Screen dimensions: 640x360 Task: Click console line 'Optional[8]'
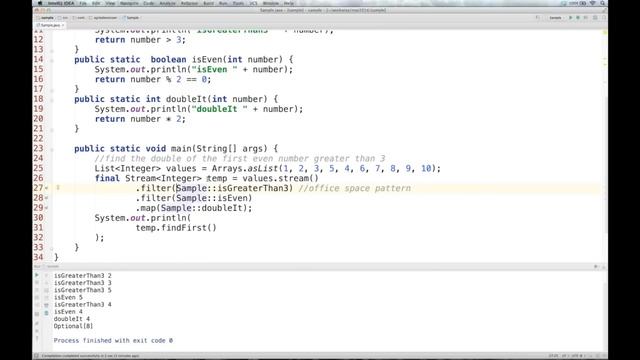(x=73, y=326)
